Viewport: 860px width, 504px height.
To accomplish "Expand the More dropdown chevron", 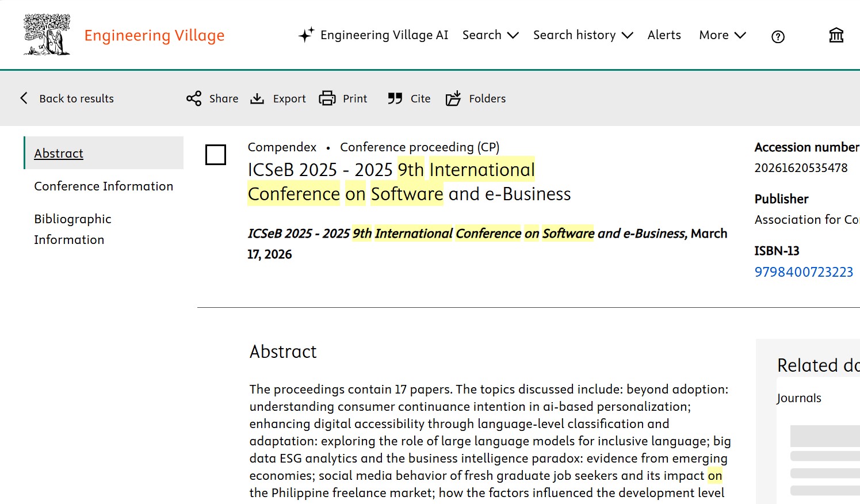I will pos(740,36).
